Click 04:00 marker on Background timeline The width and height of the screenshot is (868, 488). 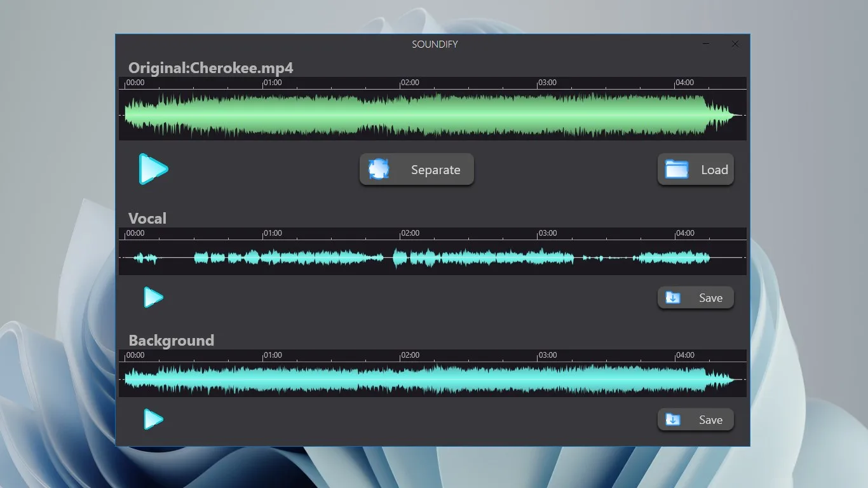(x=684, y=355)
